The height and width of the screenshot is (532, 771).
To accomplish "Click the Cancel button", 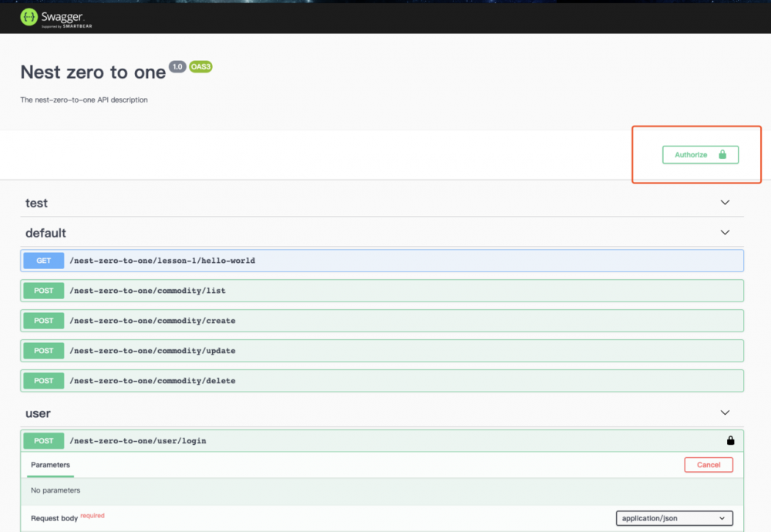I will click(709, 465).
